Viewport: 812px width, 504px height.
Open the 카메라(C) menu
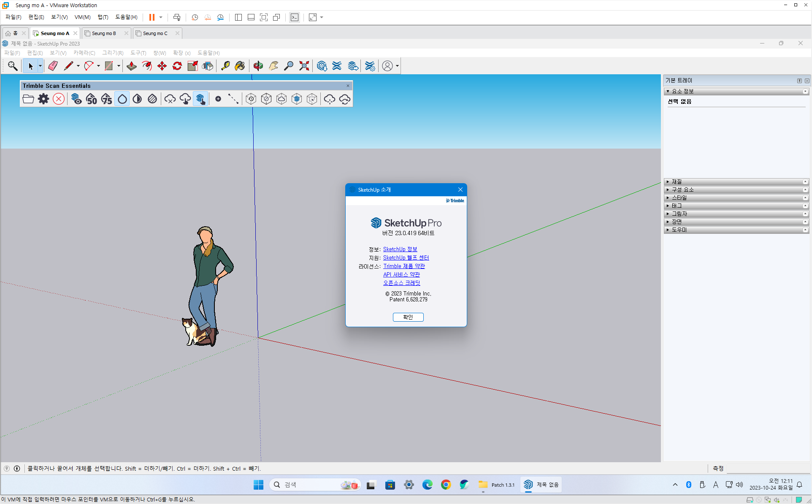coord(84,53)
